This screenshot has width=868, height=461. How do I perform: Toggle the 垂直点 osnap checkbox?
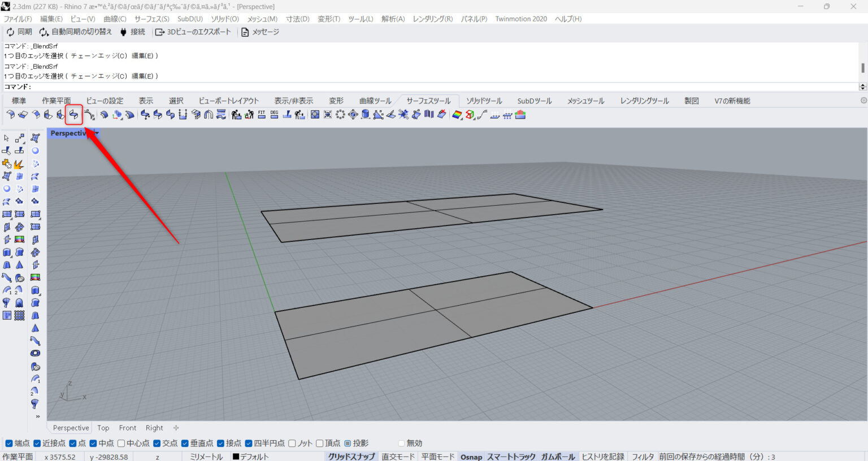click(185, 443)
